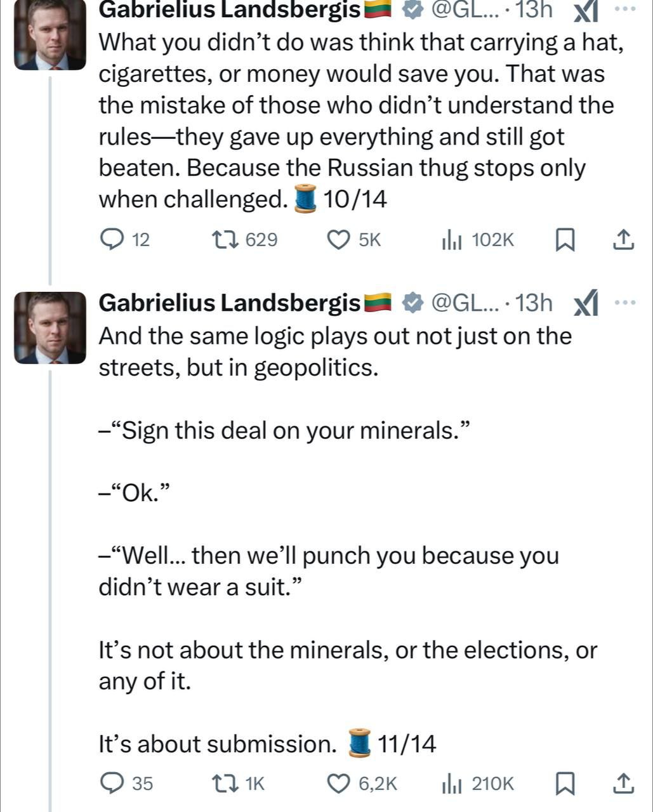Share the 10/14 tweet
653x812 pixels.
(x=623, y=240)
